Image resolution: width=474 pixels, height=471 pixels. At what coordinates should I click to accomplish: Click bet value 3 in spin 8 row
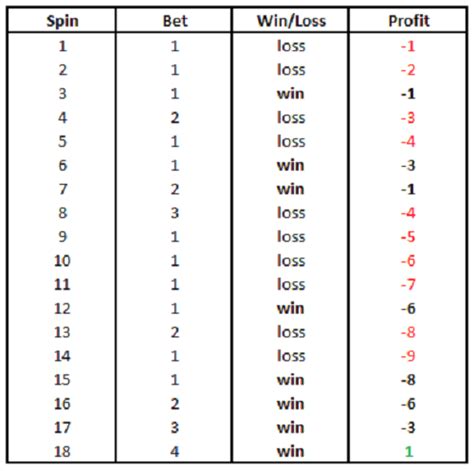tap(175, 213)
